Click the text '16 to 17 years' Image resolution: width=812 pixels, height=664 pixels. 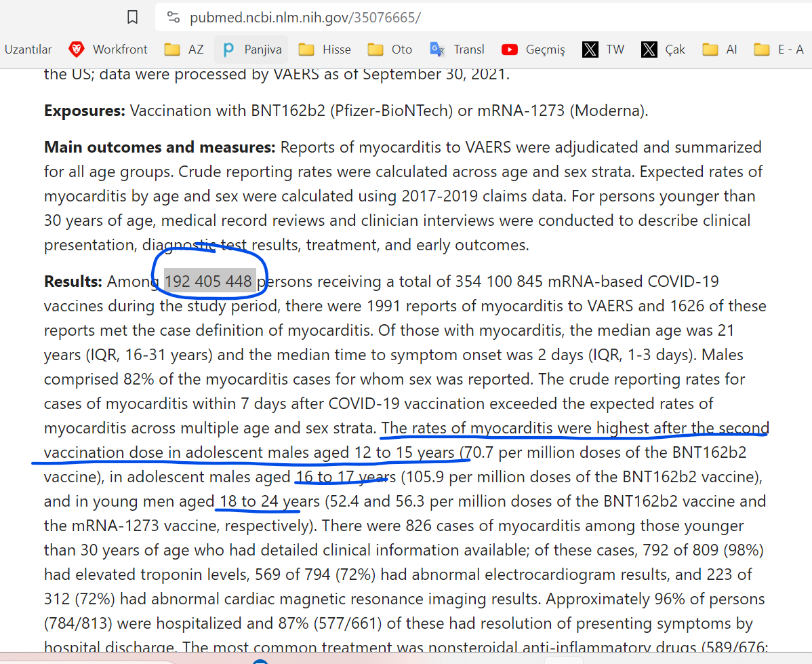[346, 477]
